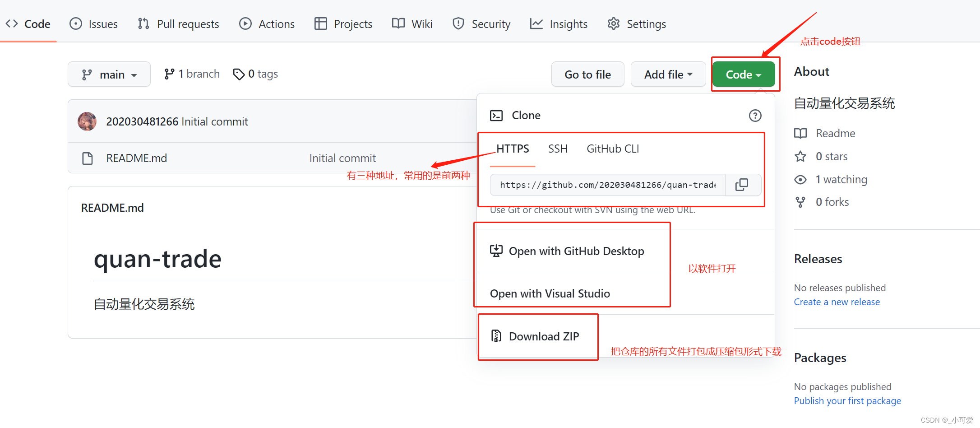Click Initial commit in README.md row
The width and height of the screenshot is (980, 428).
coord(342,158)
